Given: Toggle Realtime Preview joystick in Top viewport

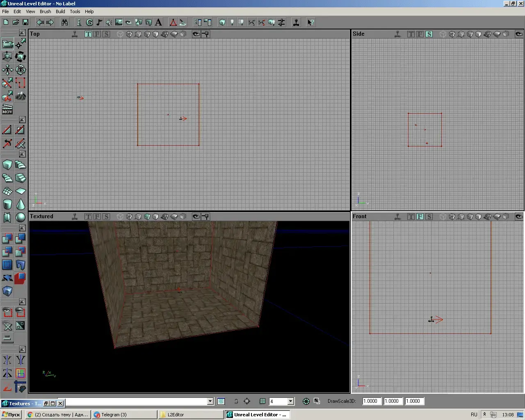Looking at the screenshot, I should pyautogui.click(x=75, y=34).
